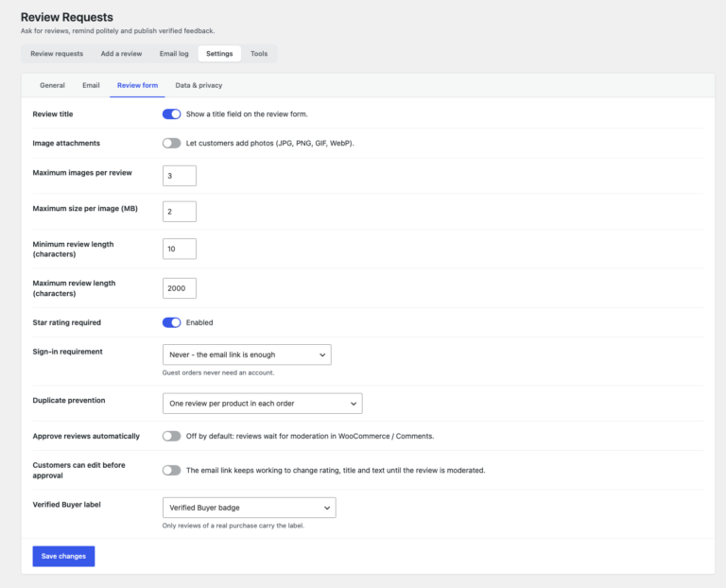Enable Customers can edit before approval toggle

tap(171, 471)
